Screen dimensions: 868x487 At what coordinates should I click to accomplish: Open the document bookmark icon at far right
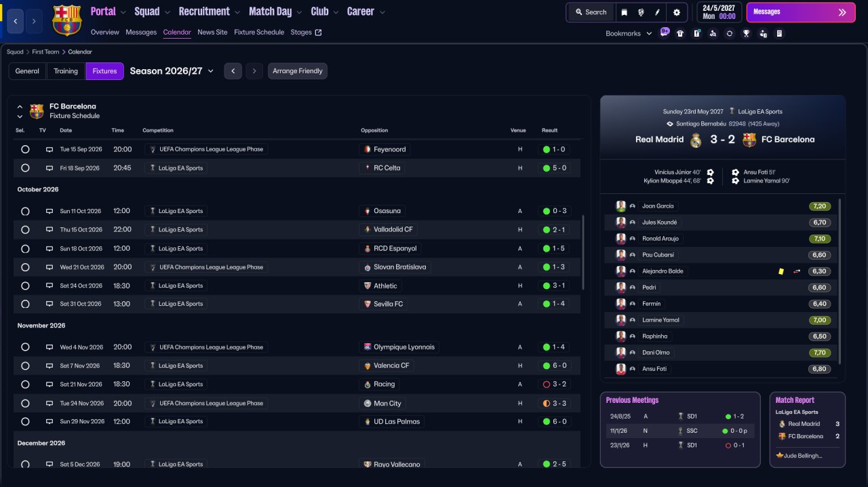click(x=779, y=33)
